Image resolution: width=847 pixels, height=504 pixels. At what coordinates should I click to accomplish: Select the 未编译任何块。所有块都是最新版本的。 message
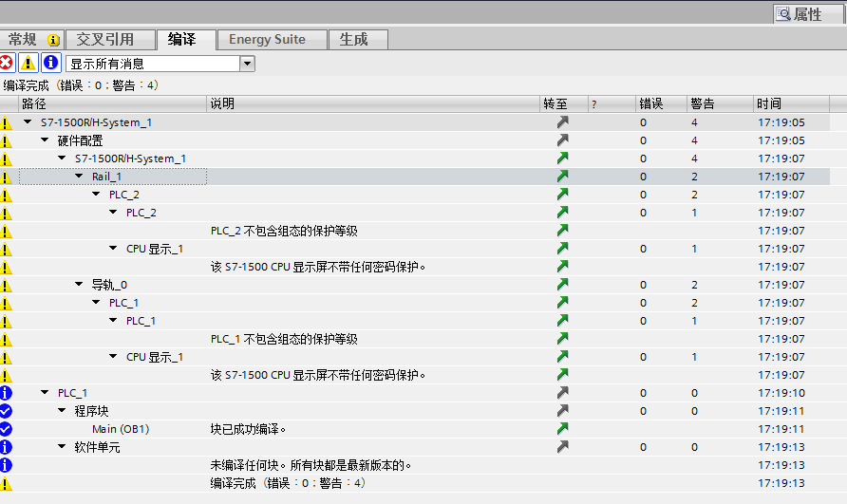311,465
